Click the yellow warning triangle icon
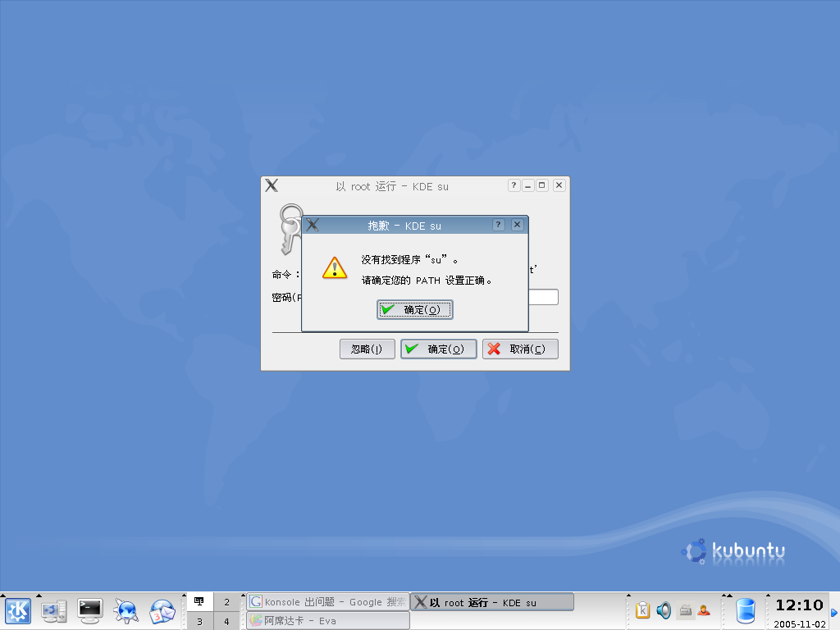 click(x=335, y=267)
